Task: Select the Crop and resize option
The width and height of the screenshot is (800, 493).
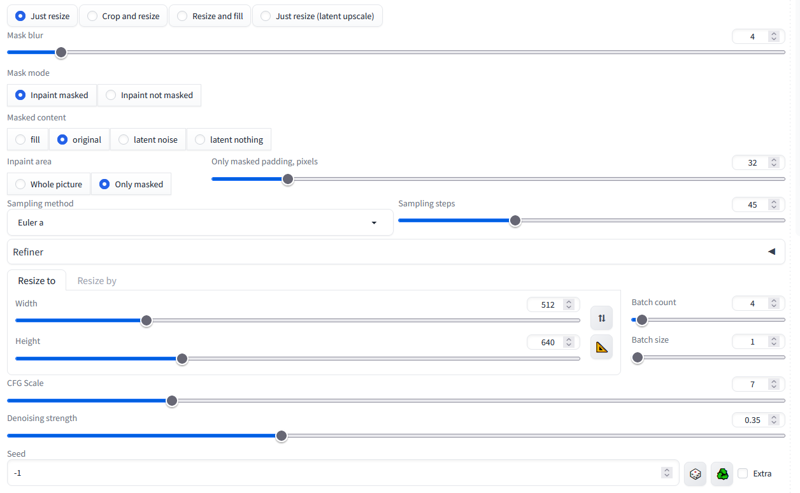Action: [x=124, y=16]
